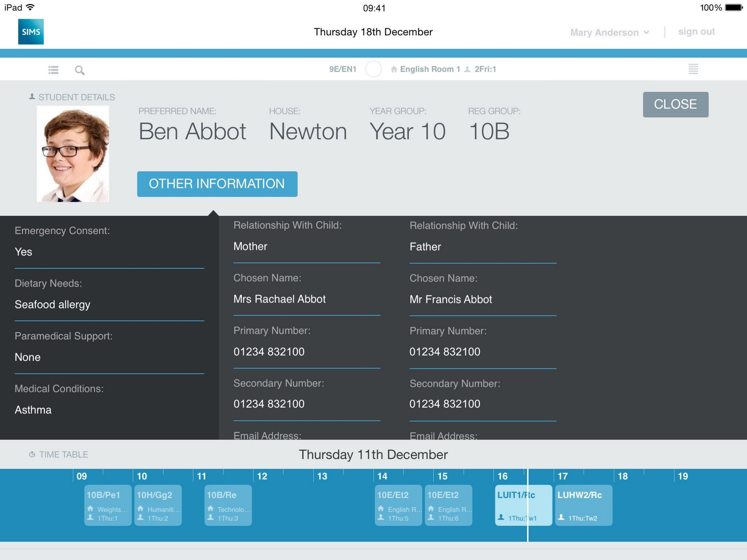The image size is (747, 560).
Task: Open the 10B/Re Technology lesson block
Action: [x=228, y=505]
